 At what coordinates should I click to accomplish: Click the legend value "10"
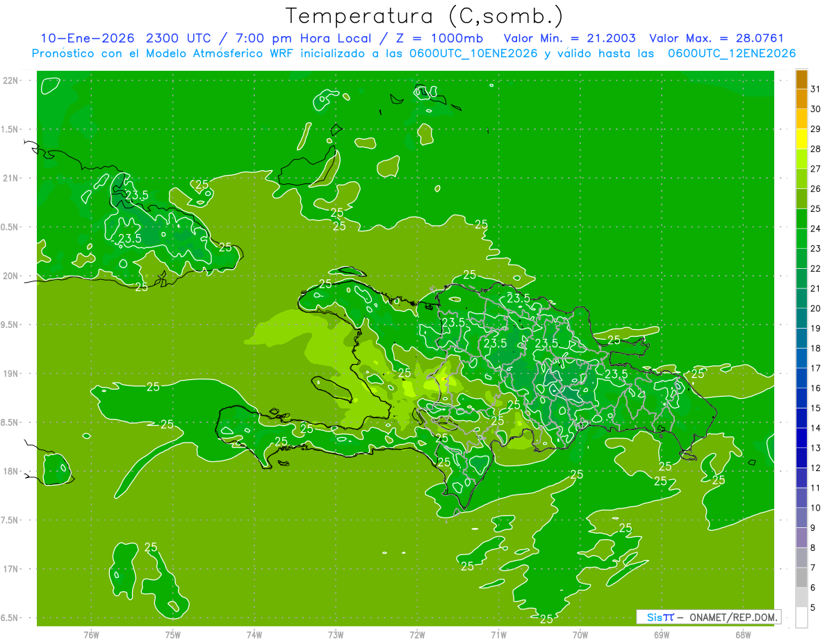[816, 508]
